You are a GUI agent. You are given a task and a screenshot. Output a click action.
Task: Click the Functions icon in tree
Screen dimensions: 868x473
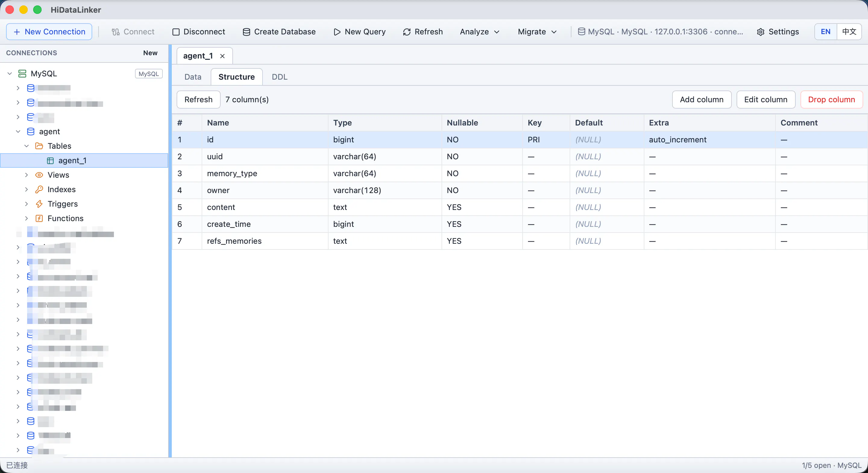point(39,219)
